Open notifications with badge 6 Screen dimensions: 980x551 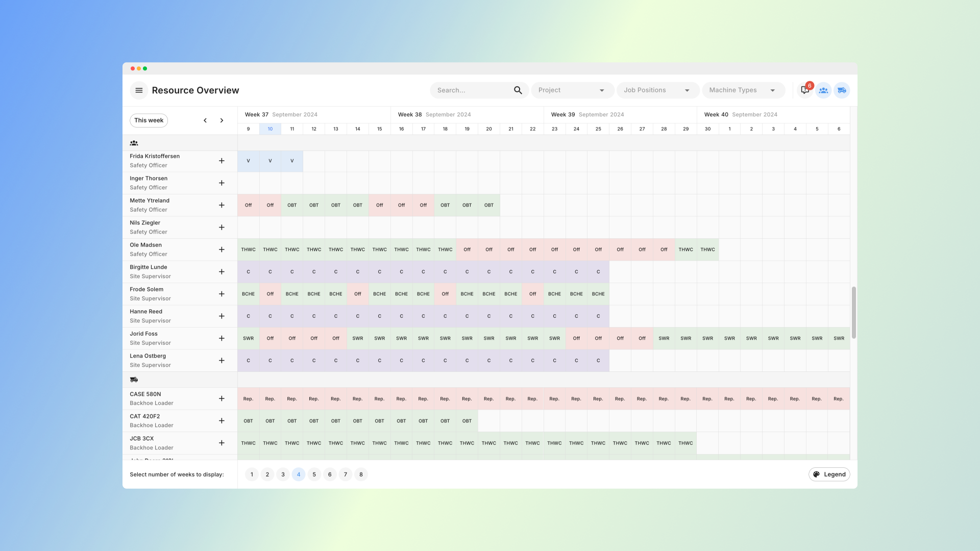pyautogui.click(x=805, y=90)
